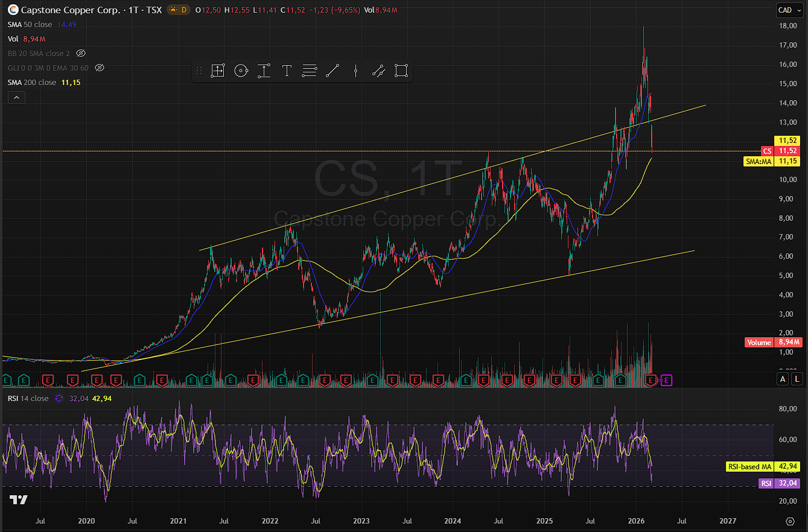Viewport: 808px width, 532px height.
Task: Toggle log scale with the L button
Action: pos(797,379)
